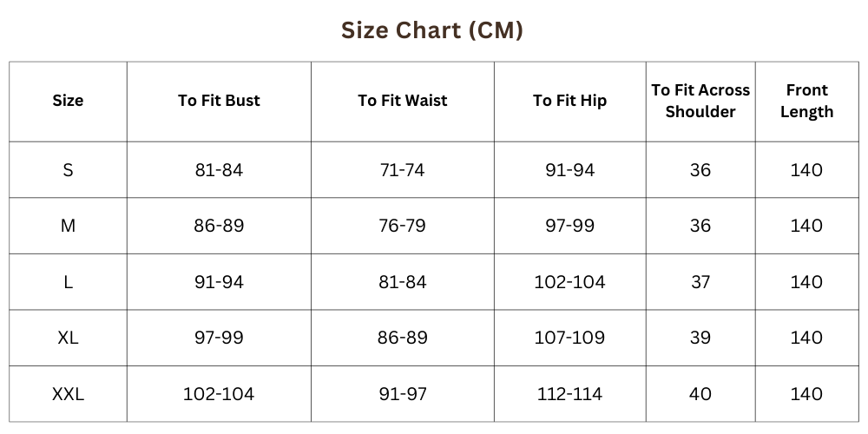
Task: Click the To Fit Waist header
Action: 403,101
